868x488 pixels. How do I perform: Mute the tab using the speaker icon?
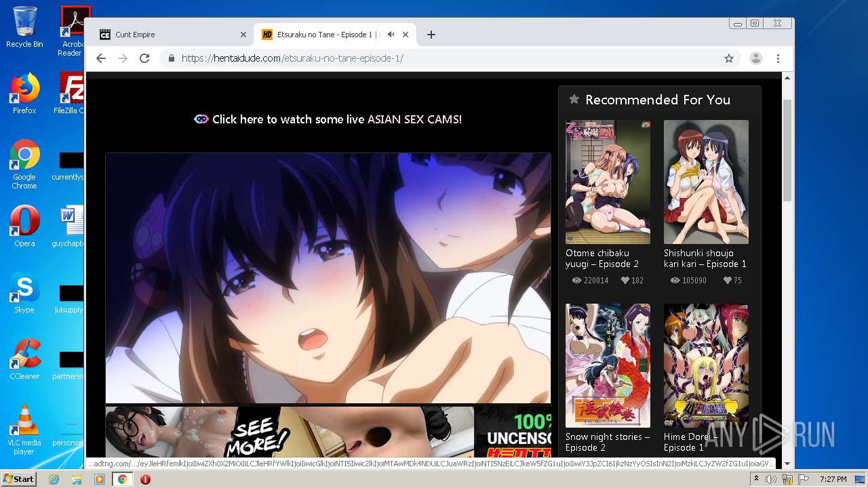[x=391, y=35]
